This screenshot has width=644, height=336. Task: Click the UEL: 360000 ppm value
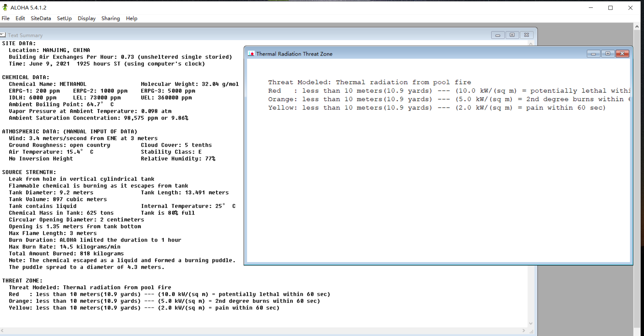(x=166, y=98)
